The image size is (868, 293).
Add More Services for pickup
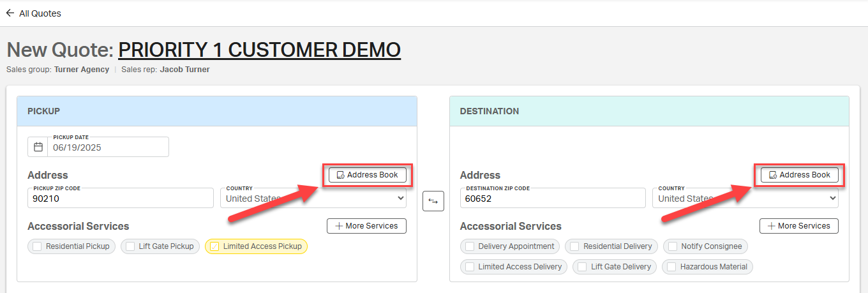(x=367, y=226)
